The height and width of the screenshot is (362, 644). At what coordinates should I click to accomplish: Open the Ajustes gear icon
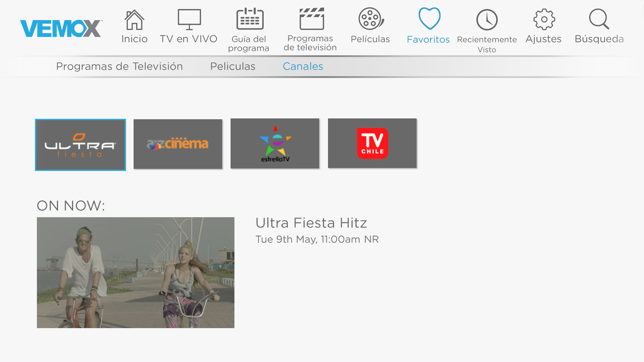(x=544, y=19)
